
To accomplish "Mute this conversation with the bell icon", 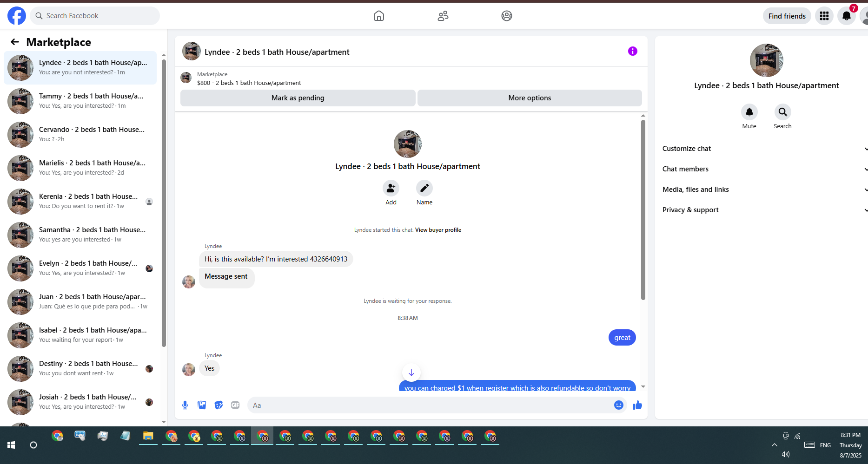I will (x=749, y=112).
